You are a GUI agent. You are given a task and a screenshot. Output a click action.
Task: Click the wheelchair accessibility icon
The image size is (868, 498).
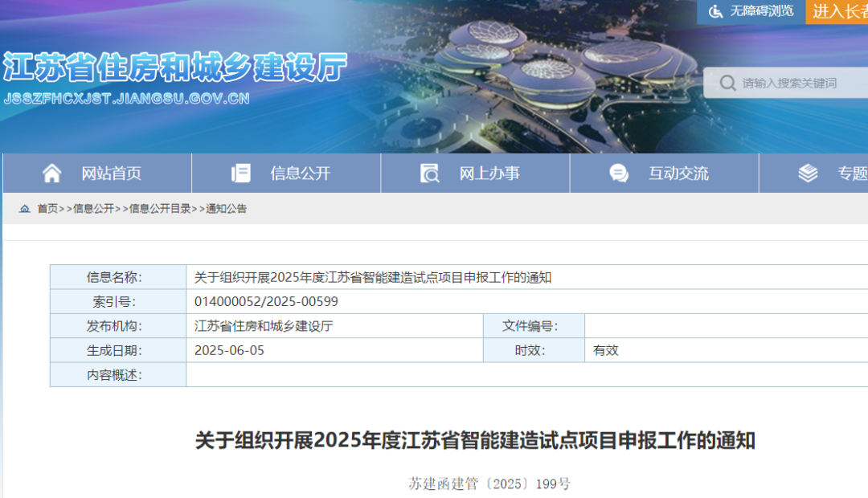pos(715,11)
